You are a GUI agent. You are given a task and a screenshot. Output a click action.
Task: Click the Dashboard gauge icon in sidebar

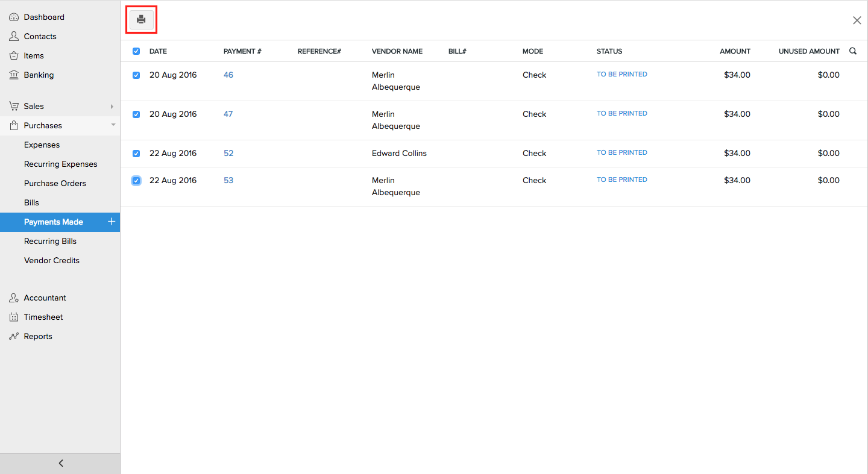[x=13, y=17]
